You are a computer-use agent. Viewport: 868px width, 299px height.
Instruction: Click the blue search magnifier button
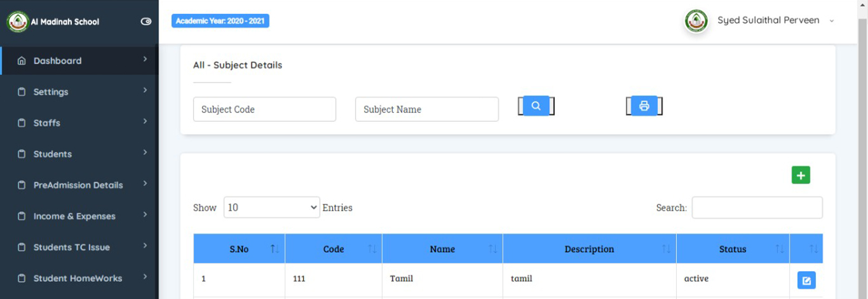click(536, 106)
